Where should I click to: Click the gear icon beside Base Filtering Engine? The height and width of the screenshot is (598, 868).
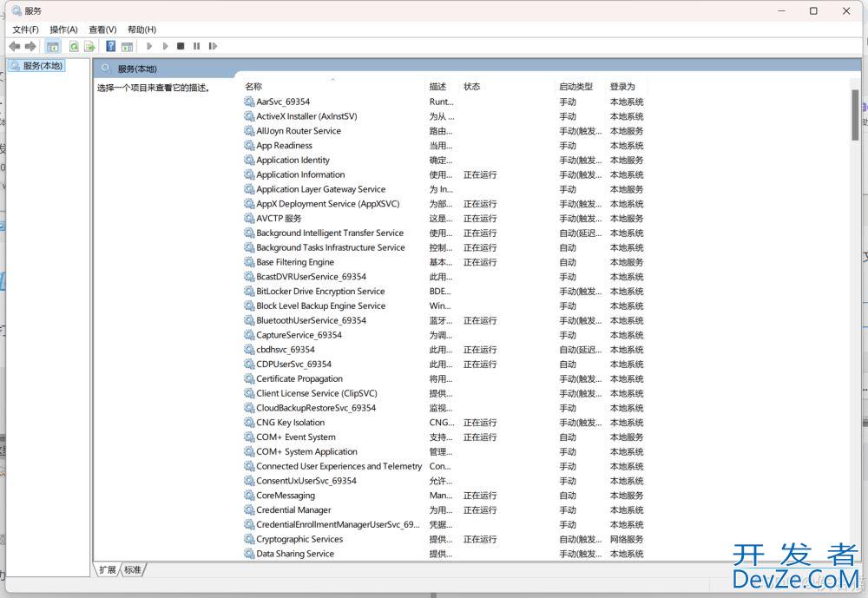point(249,262)
